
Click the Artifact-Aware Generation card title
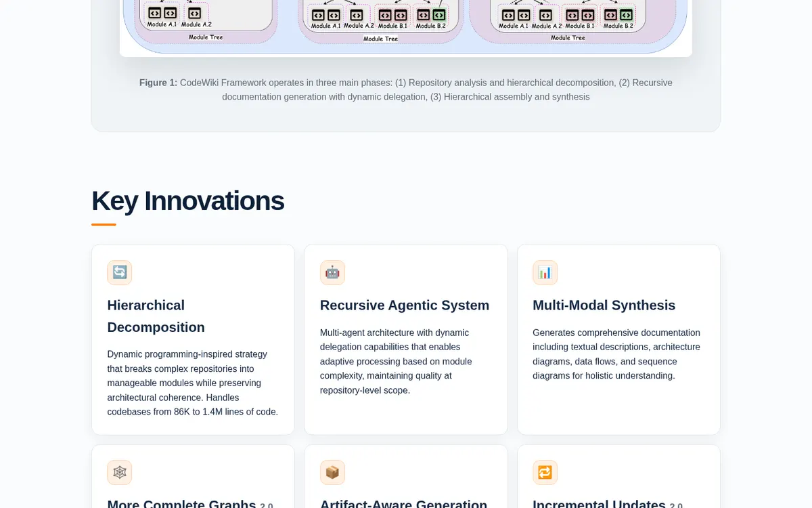click(403, 503)
